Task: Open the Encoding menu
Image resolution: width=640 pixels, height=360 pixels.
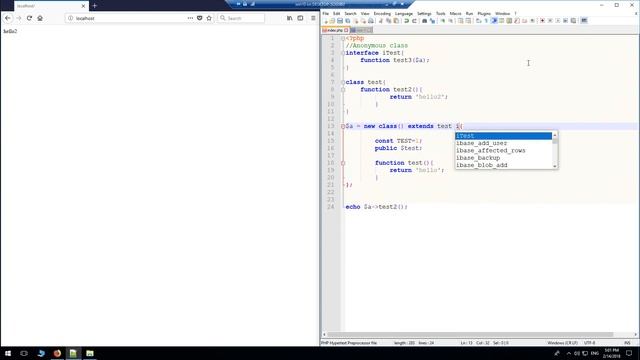Action: click(x=382, y=13)
